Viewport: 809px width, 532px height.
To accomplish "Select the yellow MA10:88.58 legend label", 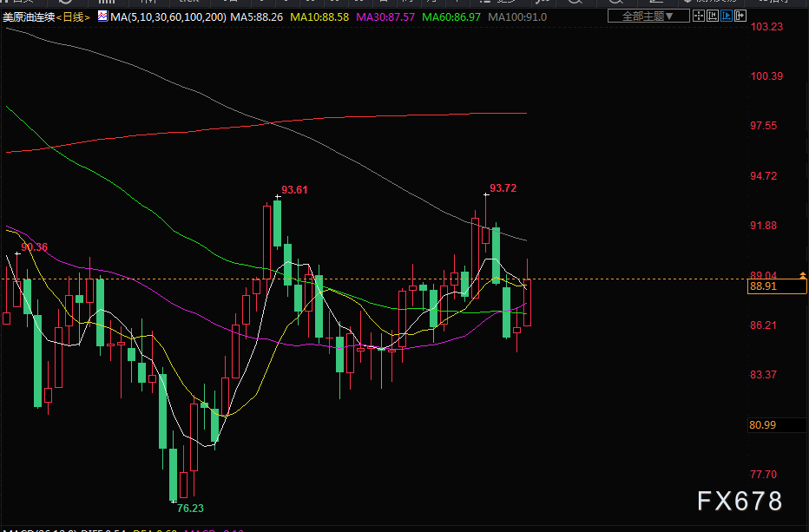I will pos(319,16).
